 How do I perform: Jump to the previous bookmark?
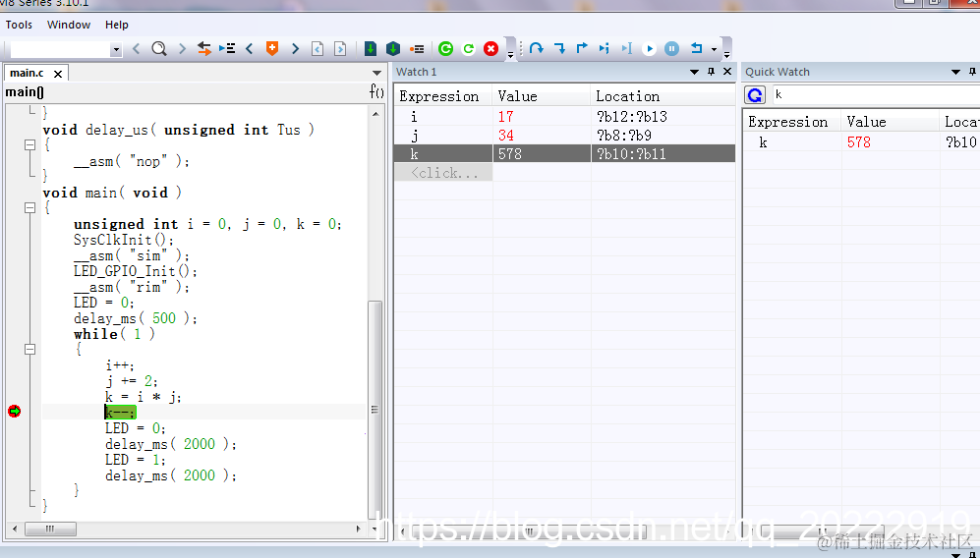tap(250, 49)
